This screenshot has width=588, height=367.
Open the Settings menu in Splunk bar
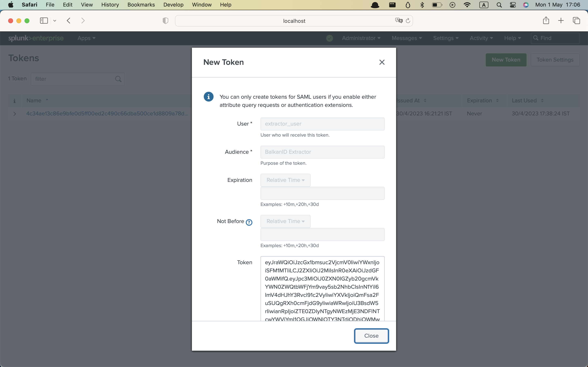tap(446, 38)
